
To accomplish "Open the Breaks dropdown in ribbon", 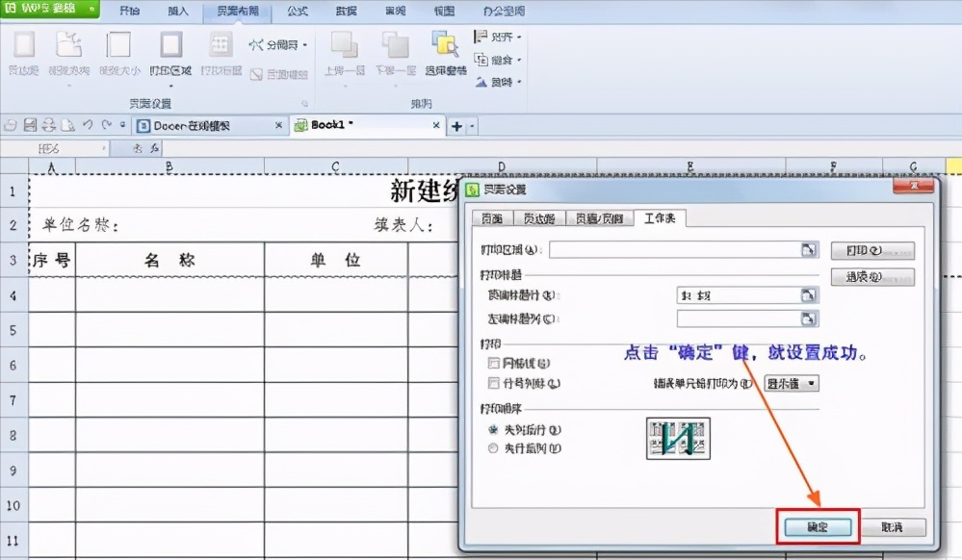I will click(278, 45).
